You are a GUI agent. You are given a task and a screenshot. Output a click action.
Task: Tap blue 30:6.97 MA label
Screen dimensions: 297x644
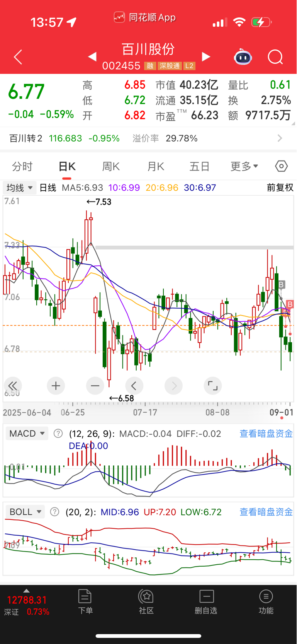pyautogui.click(x=200, y=188)
